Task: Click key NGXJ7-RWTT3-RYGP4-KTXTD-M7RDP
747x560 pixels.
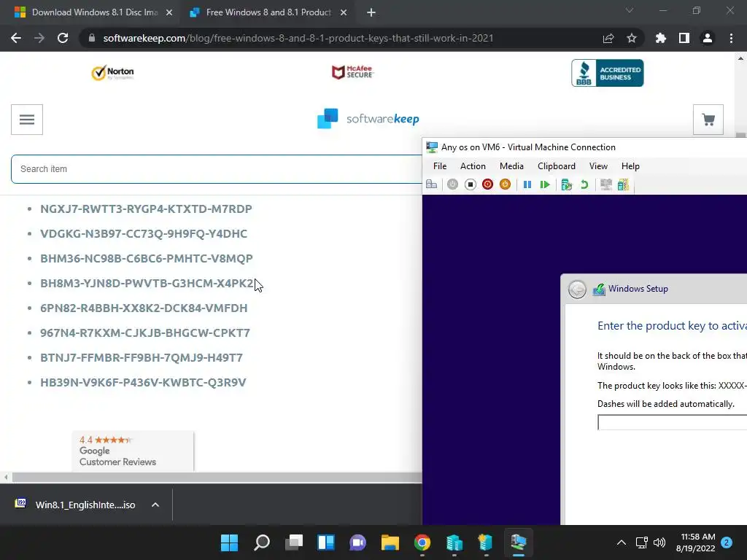Action: 146,209
